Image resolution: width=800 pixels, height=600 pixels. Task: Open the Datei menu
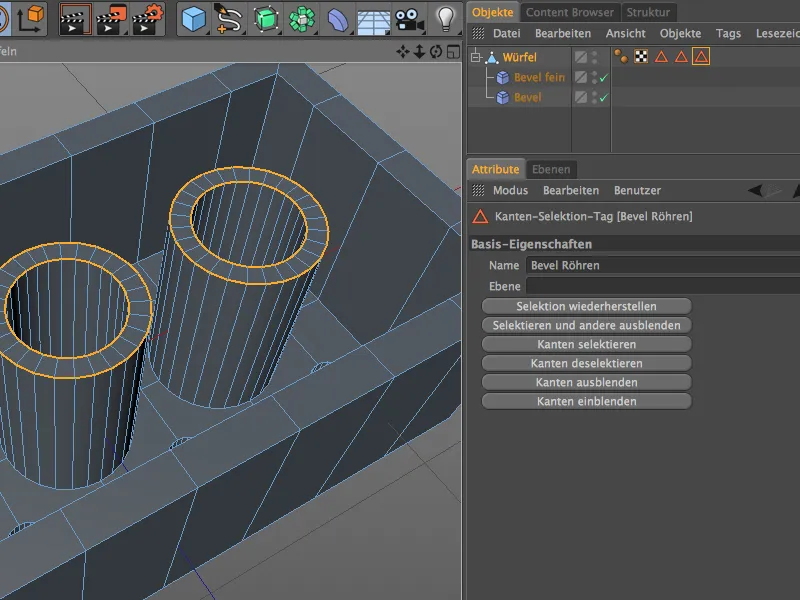(x=507, y=34)
